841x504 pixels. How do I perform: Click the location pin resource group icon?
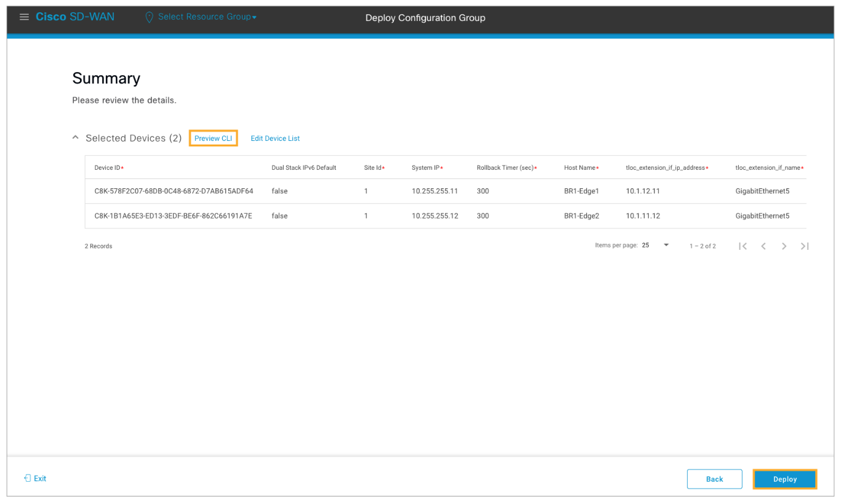click(x=149, y=17)
